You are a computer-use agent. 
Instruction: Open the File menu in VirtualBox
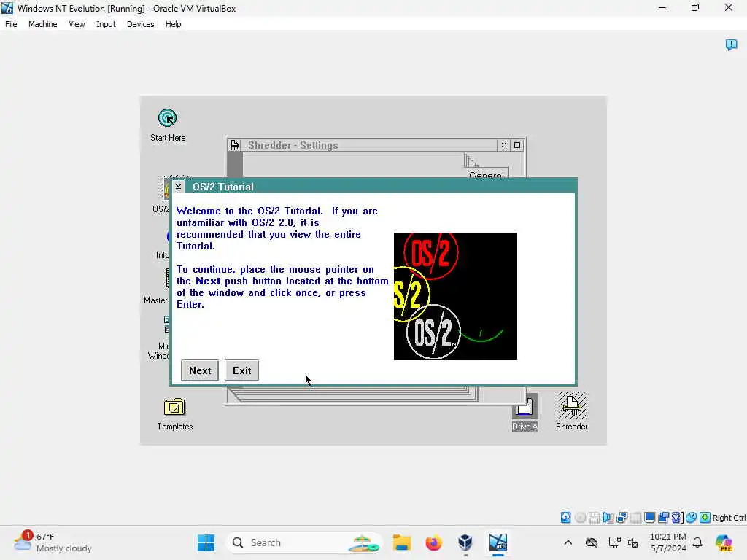[11, 24]
